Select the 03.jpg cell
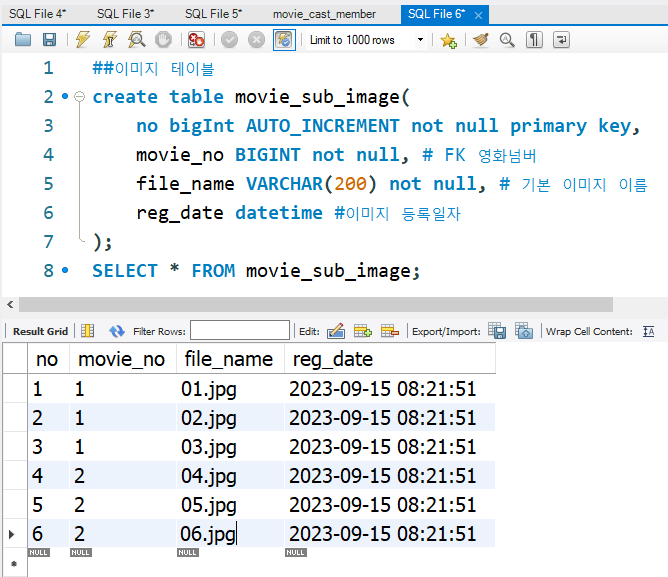This screenshot has height=577, width=668. coord(230,447)
